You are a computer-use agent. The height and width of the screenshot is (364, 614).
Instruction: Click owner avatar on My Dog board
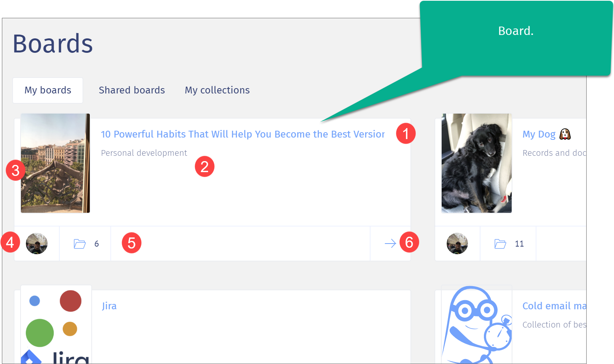tap(457, 244)
